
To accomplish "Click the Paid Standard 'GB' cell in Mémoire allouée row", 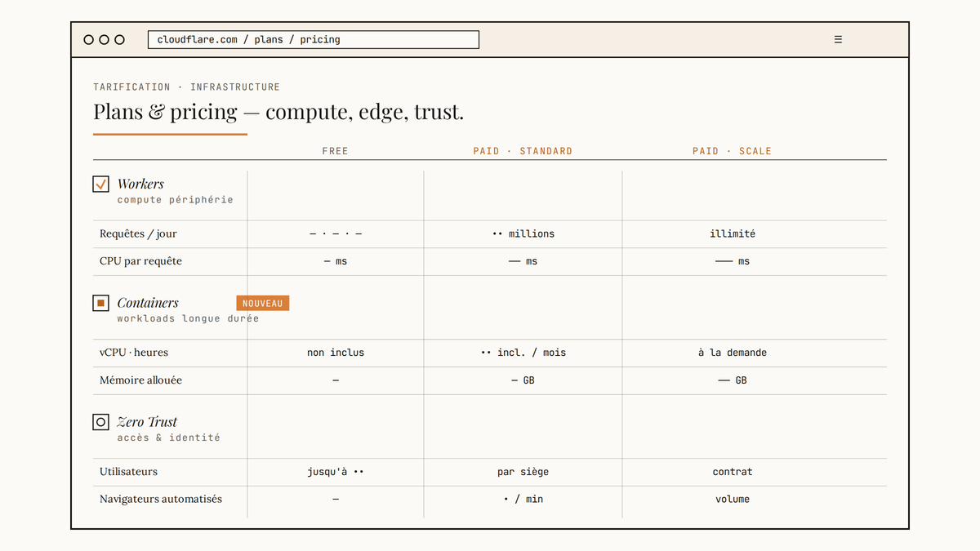I will click(x=523, y=380).
